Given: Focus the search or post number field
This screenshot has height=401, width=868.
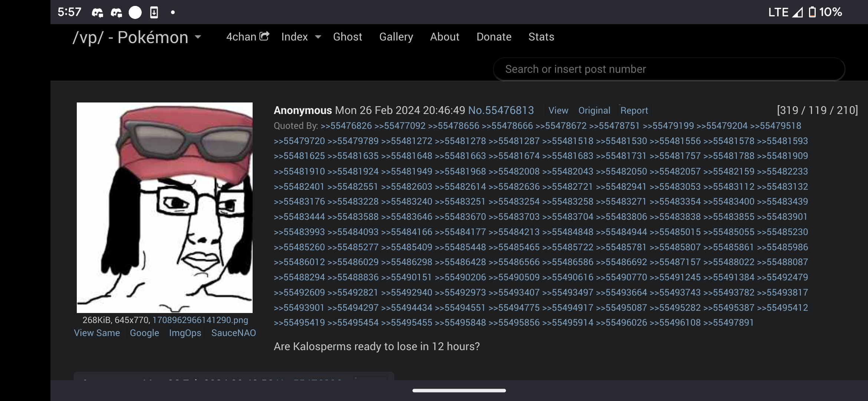Looking at the screenshot, I should point(668,69).
